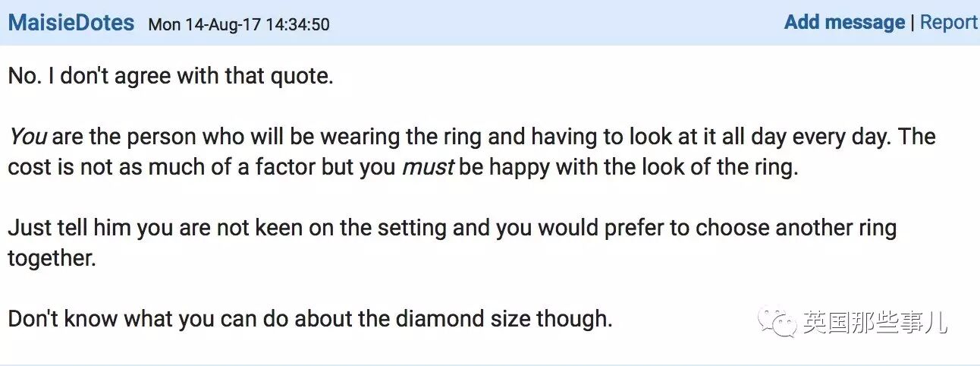The image size is (980, 366).
Task: Click the Add message link
Action: [844, 23]
